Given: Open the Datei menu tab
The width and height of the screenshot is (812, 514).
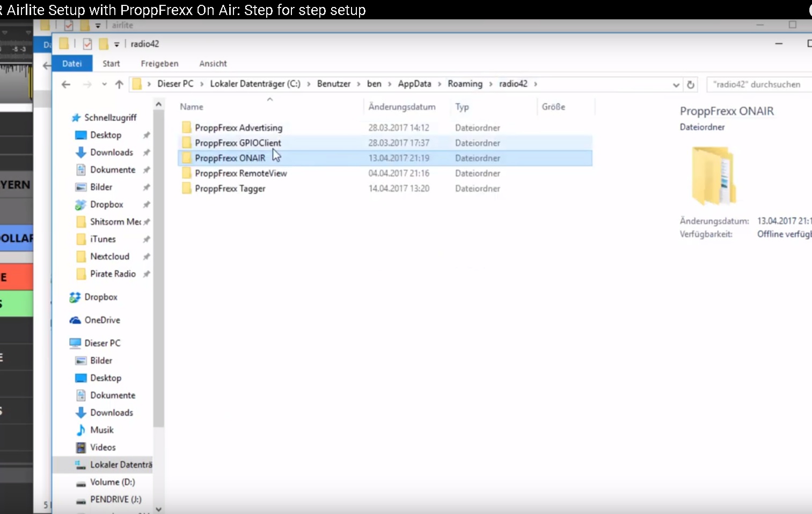Looking at the screenshot, I should tap(72, 63).
